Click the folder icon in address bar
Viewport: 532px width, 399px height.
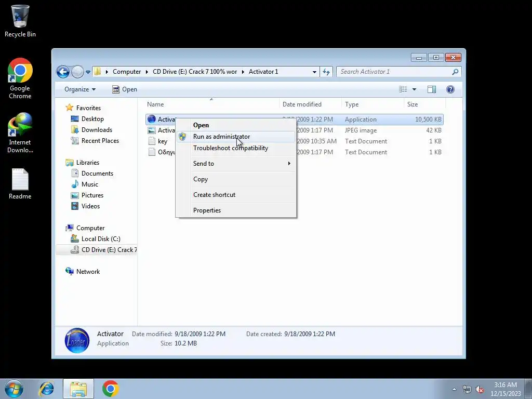97,72
